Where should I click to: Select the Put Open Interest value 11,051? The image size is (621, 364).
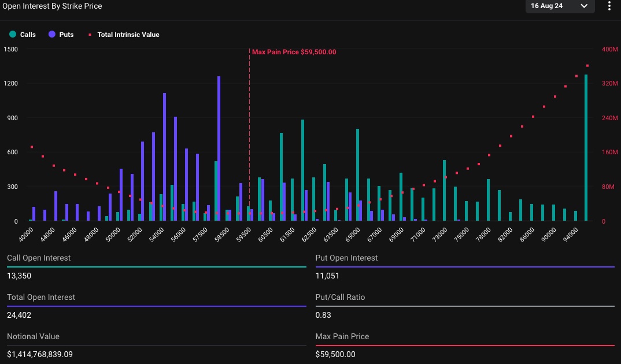click(327, 276)
